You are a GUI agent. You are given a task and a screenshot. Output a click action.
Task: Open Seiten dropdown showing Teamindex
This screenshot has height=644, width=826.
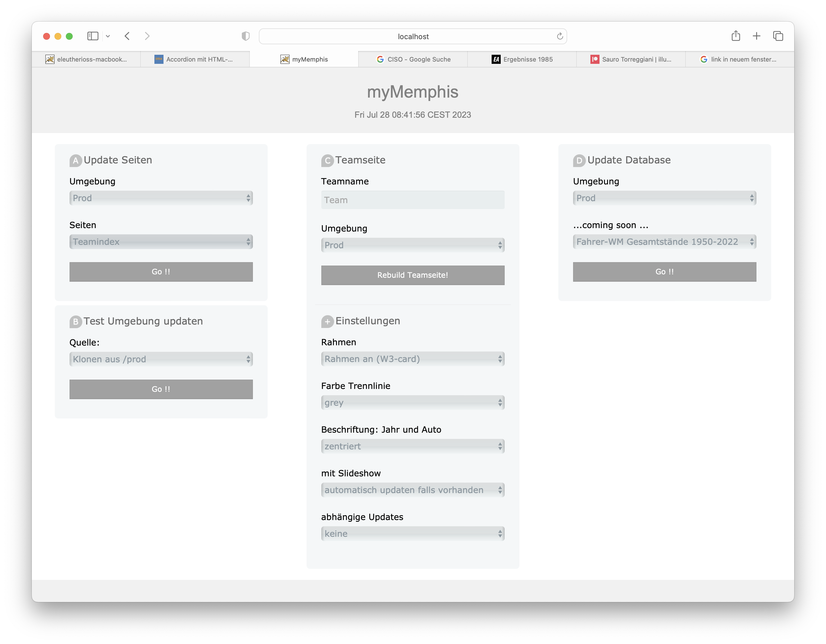pos(161,242)
